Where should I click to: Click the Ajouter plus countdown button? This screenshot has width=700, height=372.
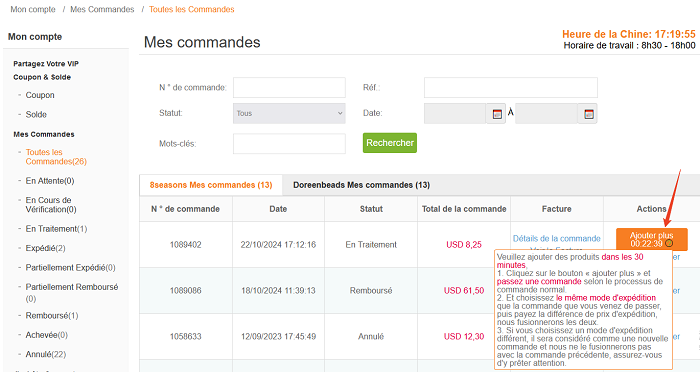pos(651,239)
